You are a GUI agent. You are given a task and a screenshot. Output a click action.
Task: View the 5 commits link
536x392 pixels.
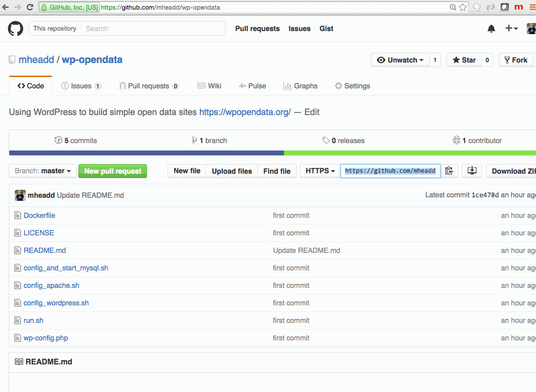[x=76, y=140]
